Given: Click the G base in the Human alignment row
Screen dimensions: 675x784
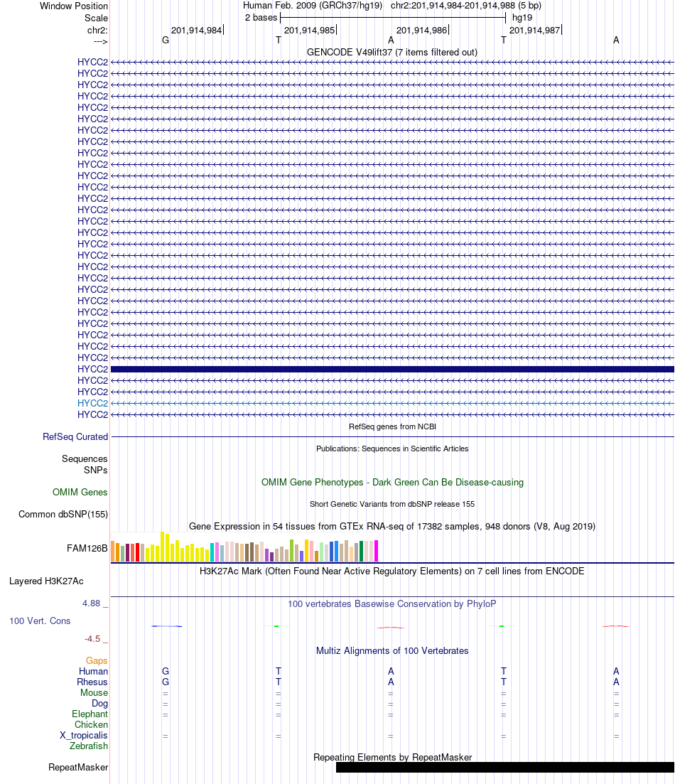Looking at the screenshot, I should click(x=166, y=671).
